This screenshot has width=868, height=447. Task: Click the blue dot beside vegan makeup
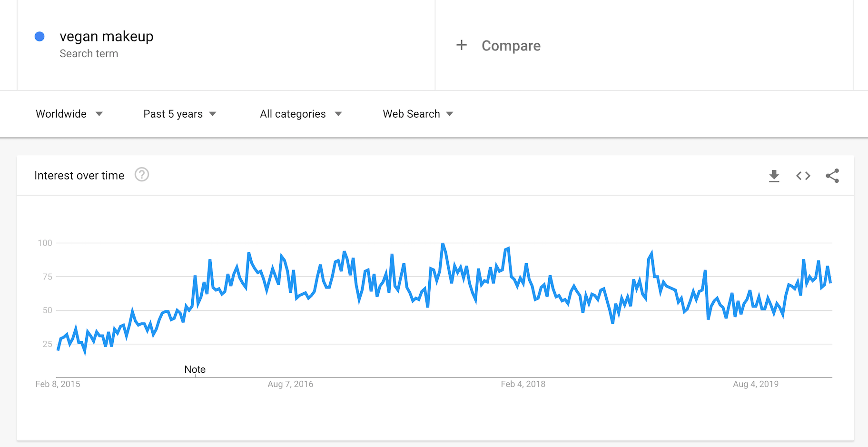40,37
